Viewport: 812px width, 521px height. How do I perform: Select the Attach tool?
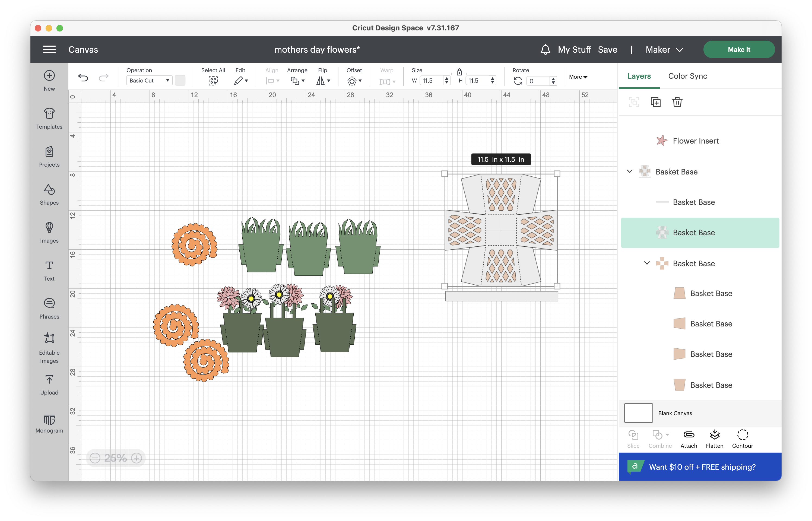point(689,439)
